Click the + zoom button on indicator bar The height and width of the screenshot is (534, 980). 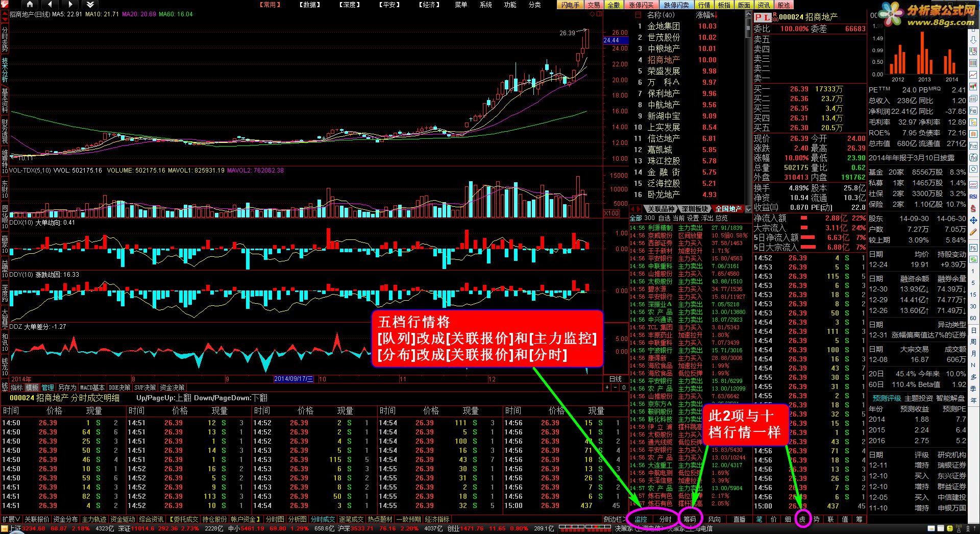point(608,387)
